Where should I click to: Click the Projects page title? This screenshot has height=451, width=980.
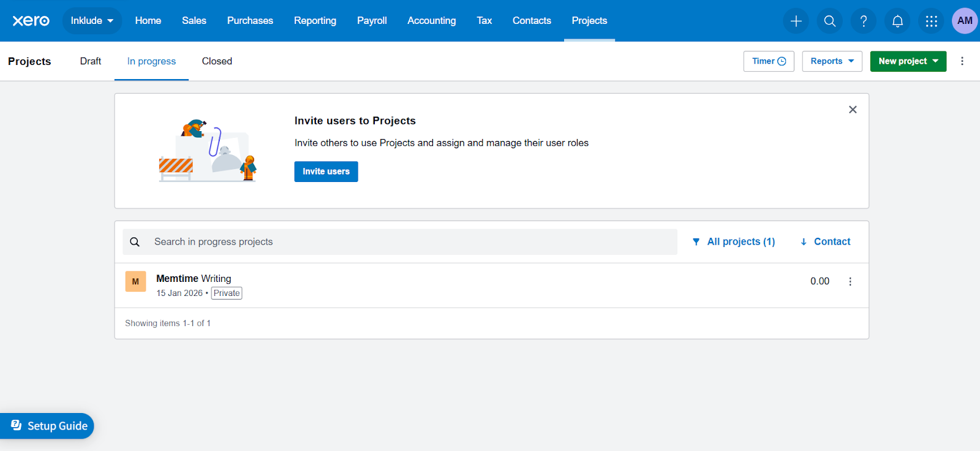29,61
